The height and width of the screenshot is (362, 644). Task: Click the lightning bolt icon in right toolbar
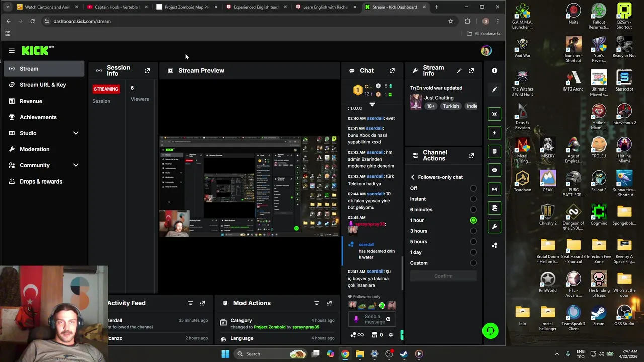[x=494, y=133]
